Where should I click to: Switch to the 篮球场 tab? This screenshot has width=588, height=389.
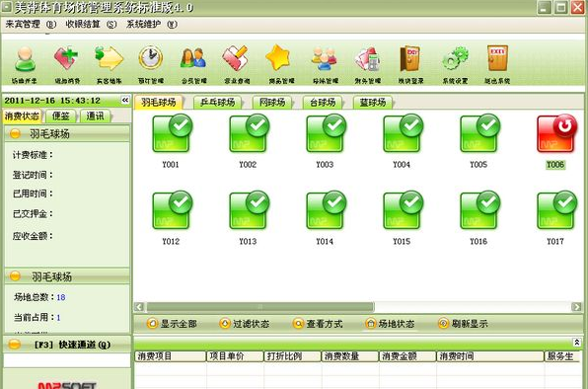tap(372, 102)
